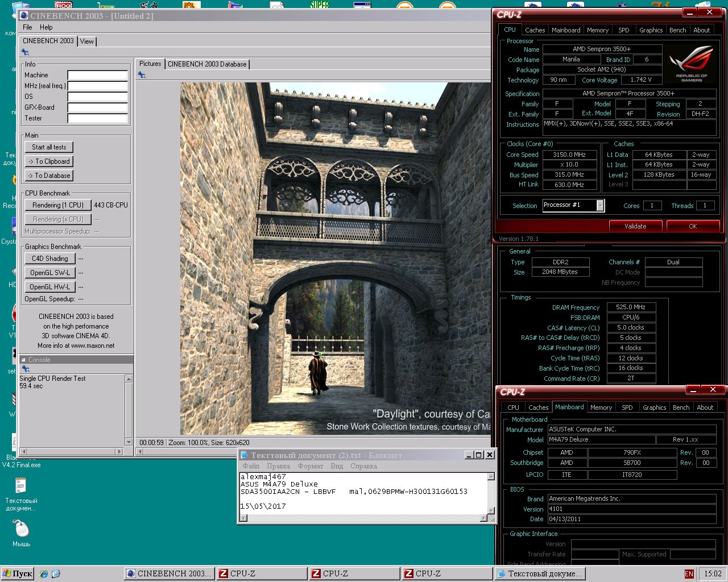Switch to the Notepad taskbar button
Image resolution: width=728 pixels, height=582 pixels.
point(540,573)
